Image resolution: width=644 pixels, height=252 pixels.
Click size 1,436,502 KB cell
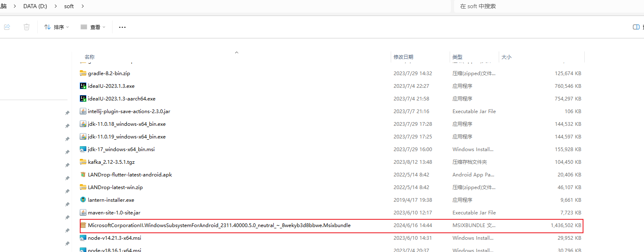(566, 225)
